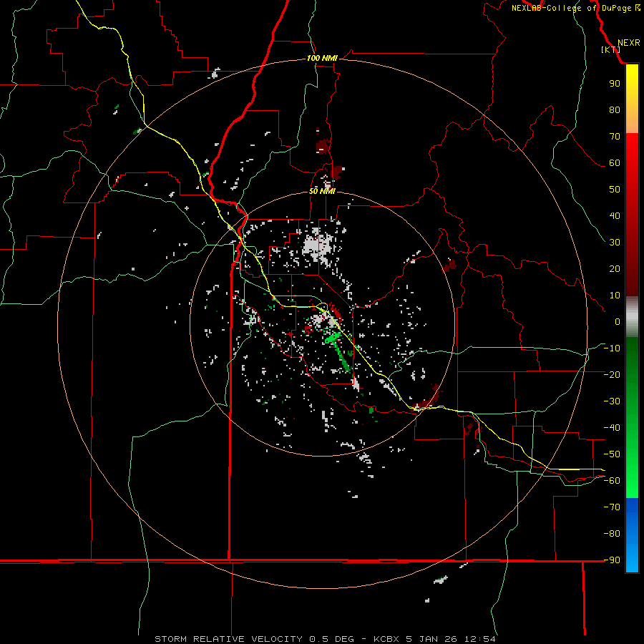
Task: Click the 5 JAN 26 date stamp
Action: pyautogui.click(x=432, y=639)
